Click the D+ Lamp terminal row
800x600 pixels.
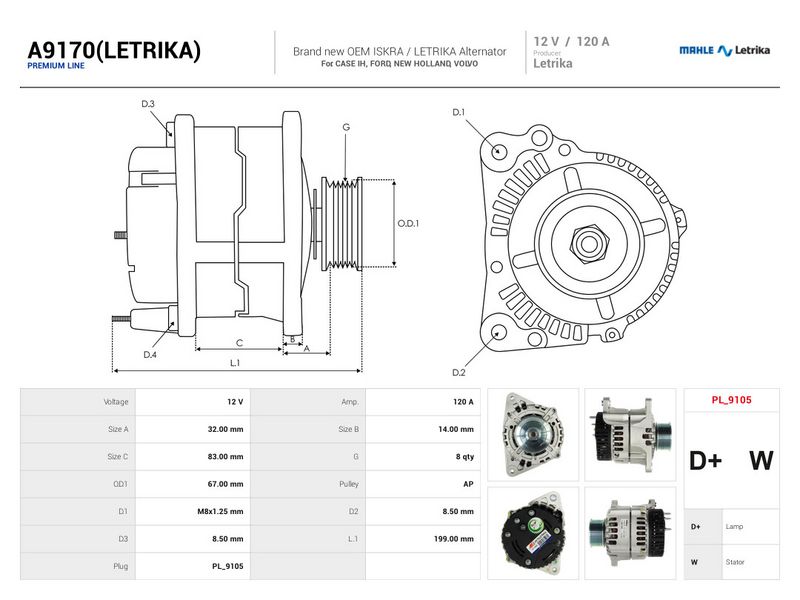tap(731, 527)
